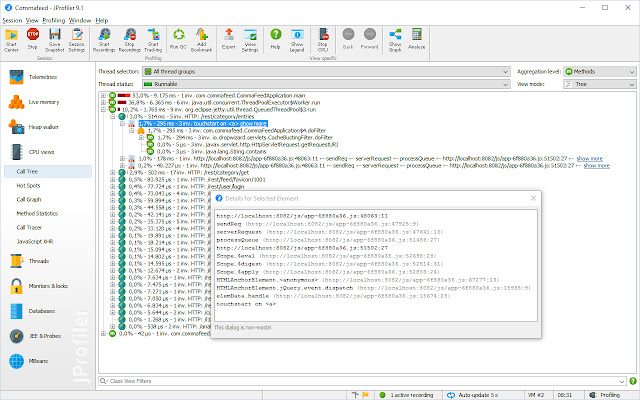The height and width of the screenshot is (400, 640).
Task: Click the VM #2 status bar entry
Action: pos(536,395)
